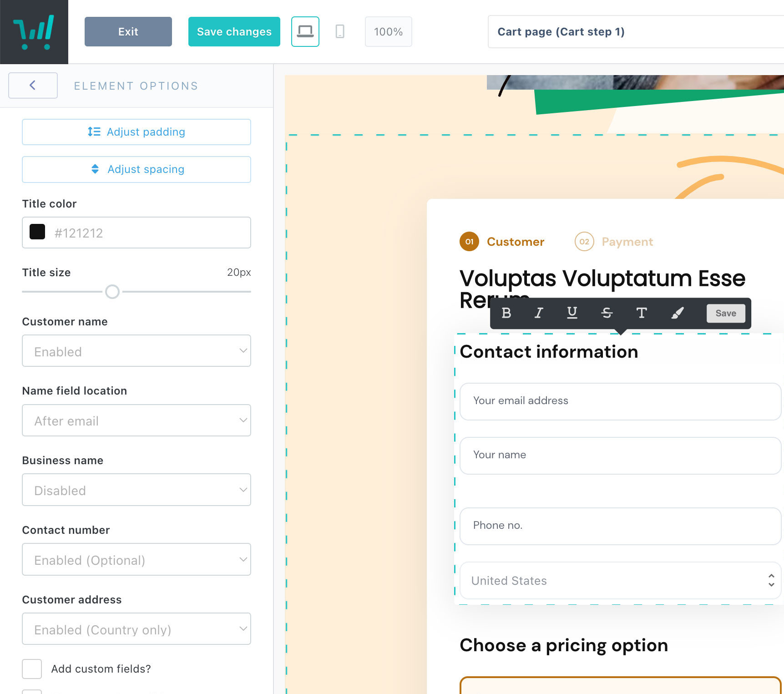Switch to desktop laptop preview
This screenshot has width=784, height=694.
pos(305,32)
